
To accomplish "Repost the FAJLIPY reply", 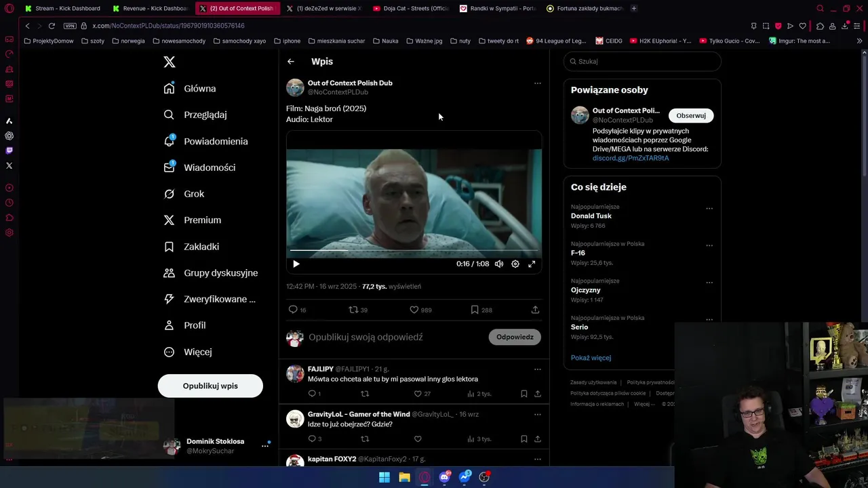I will pyautogui.click(x=365, y=394).
